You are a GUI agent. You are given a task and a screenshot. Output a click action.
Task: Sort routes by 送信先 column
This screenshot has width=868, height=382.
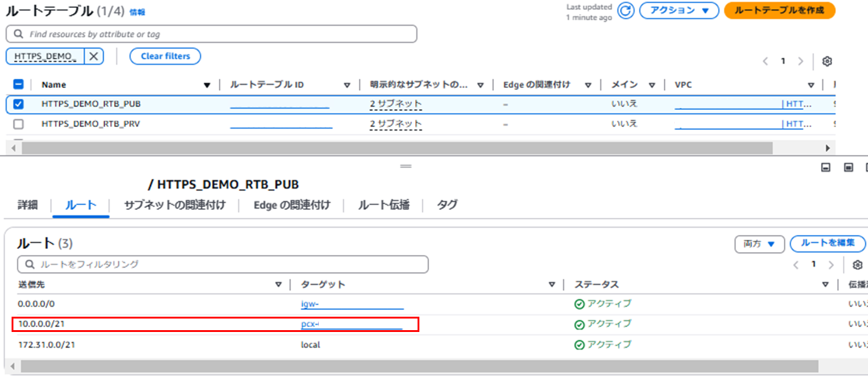[x=278, y=284]
